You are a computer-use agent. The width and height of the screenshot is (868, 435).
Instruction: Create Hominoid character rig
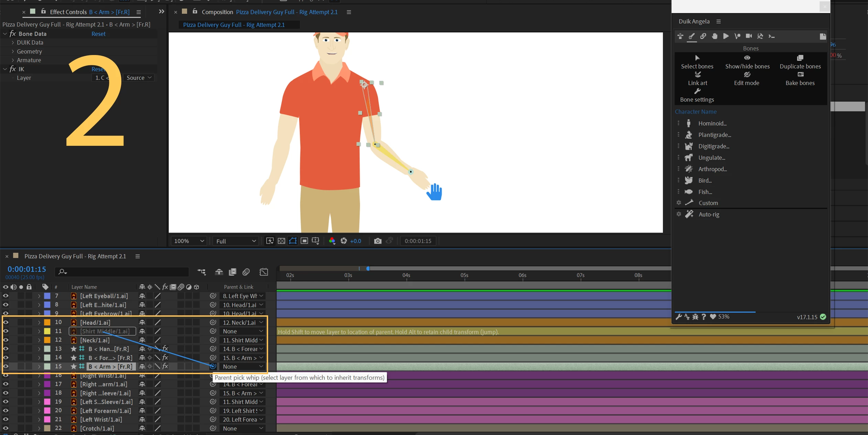(712, 123)
